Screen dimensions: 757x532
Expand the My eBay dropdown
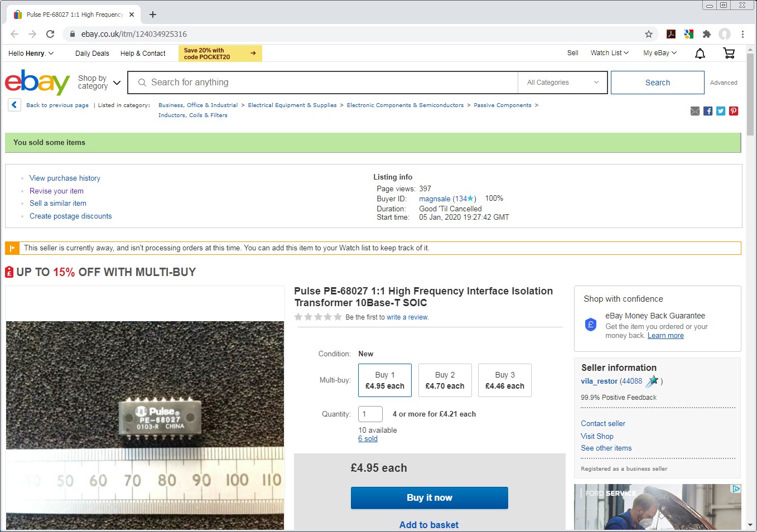click(x=660, y=53)
